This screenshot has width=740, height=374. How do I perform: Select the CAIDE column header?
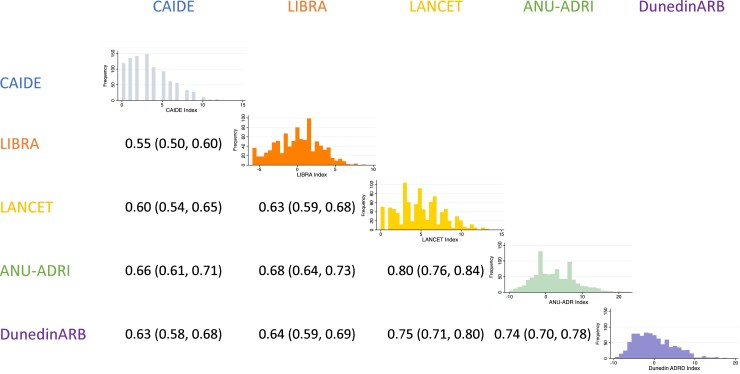click(x=174, y=8)
